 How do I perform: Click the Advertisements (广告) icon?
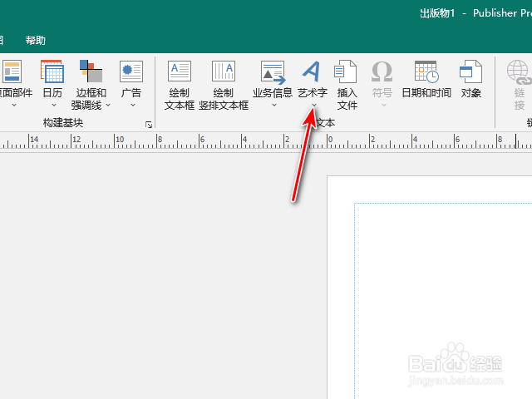click(131, 71)
